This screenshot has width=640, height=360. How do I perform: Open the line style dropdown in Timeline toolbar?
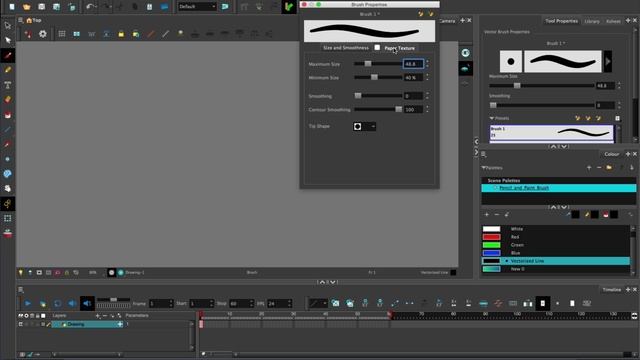[x=318, y=303]
